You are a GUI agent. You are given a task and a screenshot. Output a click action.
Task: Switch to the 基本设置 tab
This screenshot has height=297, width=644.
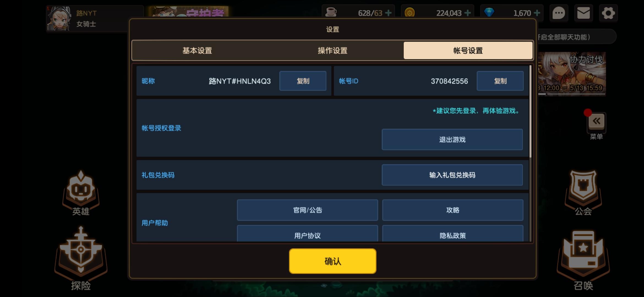[197, 51]
